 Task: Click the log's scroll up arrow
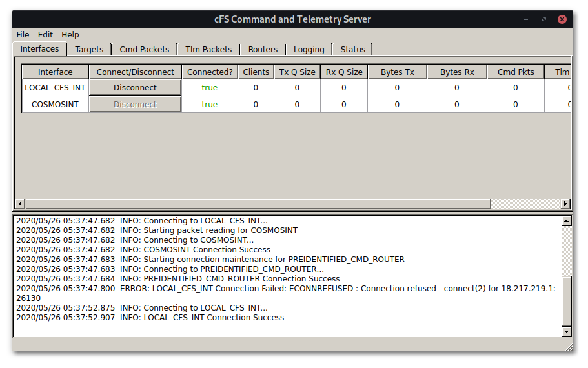(566, 221)
